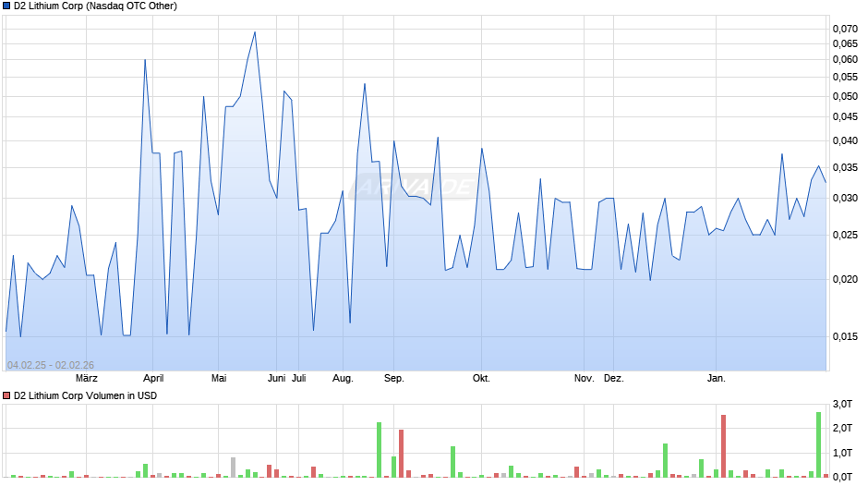The height and width of the screenshot is (486, 868).
Task: Click the 'Nov.' month label
Action: 584,379
